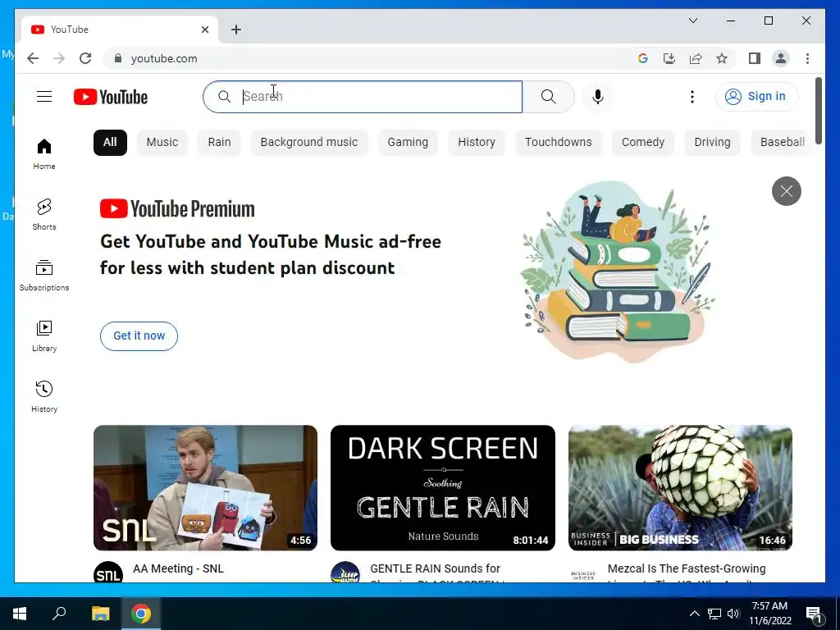Viewport: 840px width, 630px height.
Task: Open the YouTube hamburger guide menu
Action: [x=44, y=97]
